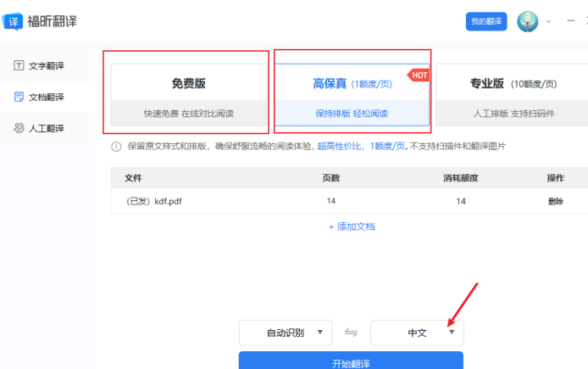Open target language dropdown 中文

(x=417, y=333)
